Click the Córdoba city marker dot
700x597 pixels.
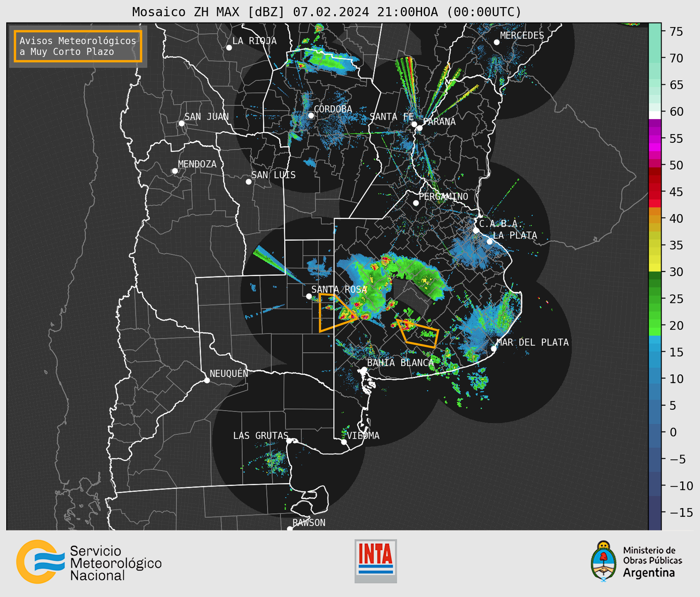pos(311,115)
